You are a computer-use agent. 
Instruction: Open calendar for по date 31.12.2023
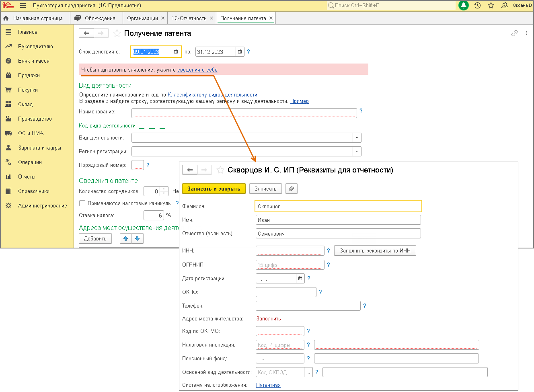(x=240, y=52)
